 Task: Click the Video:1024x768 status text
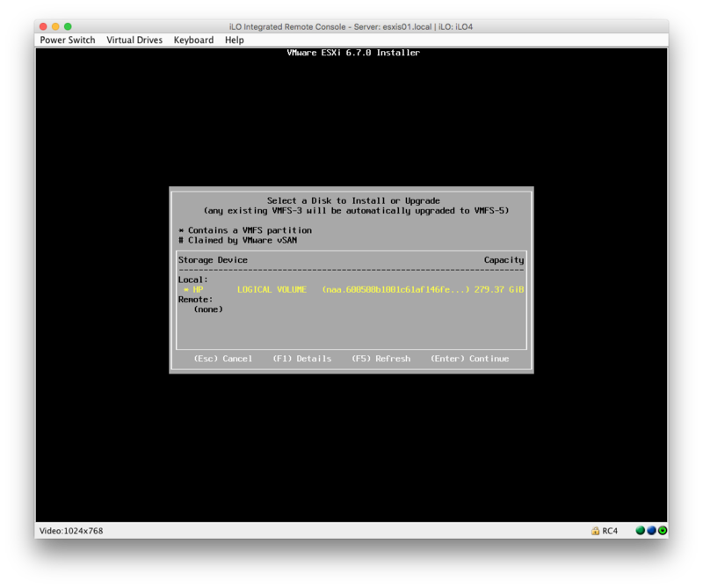[x=71, y=531]
